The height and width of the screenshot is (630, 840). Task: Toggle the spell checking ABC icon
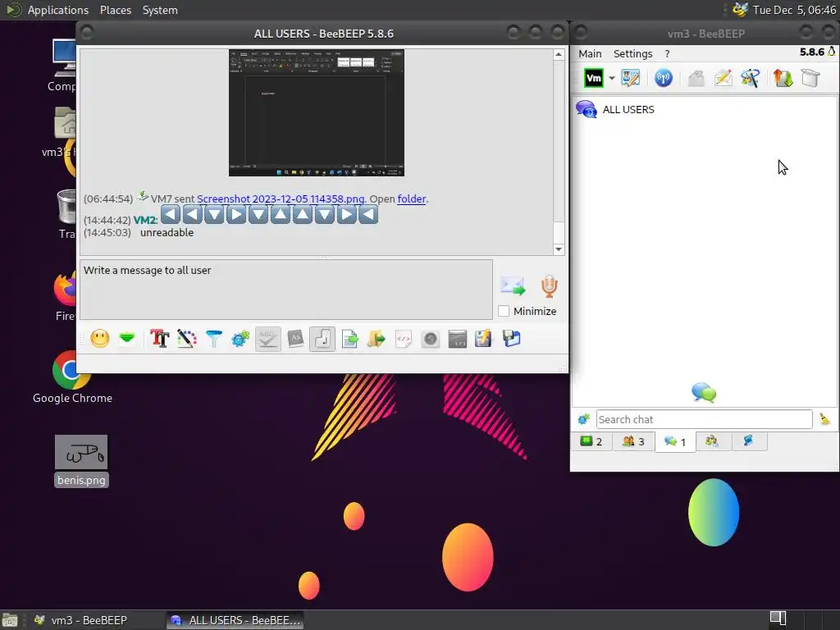(x=268, y=339)
